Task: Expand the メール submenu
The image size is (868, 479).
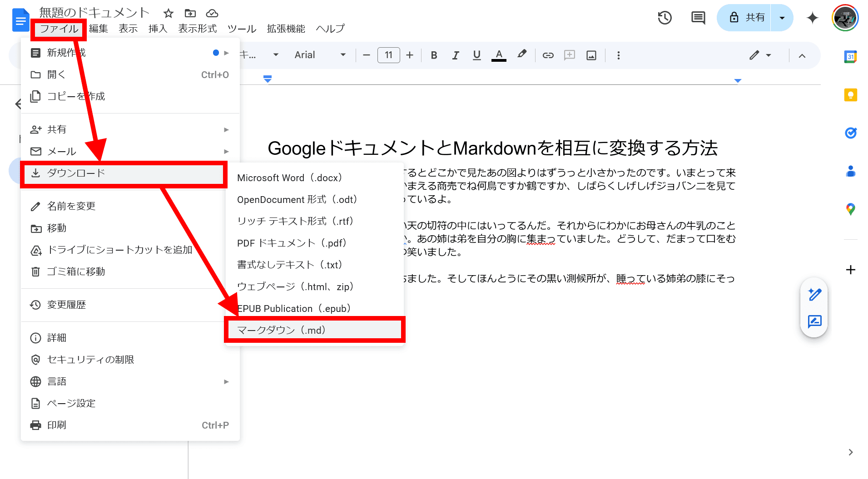Action: [x=130, y=151]
